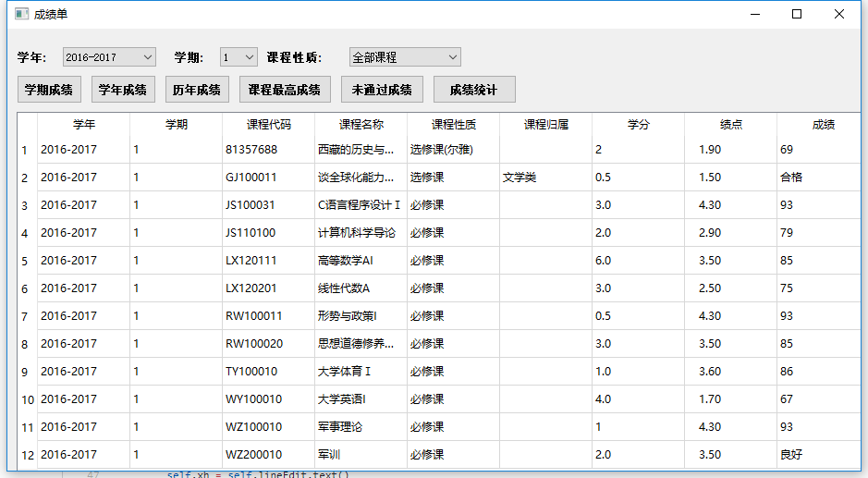Screen dimensions: 868x478
Task: Select the 计算机科学导论 cell
Action: [361, 233]
